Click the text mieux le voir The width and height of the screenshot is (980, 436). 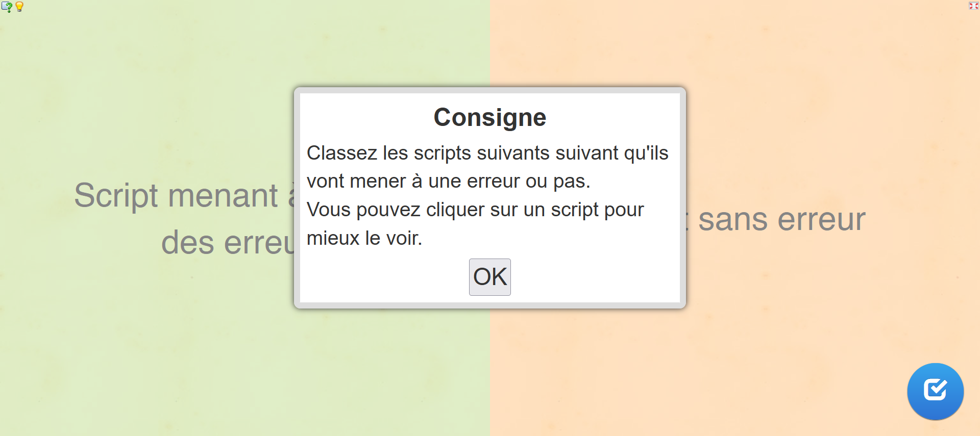364,238
